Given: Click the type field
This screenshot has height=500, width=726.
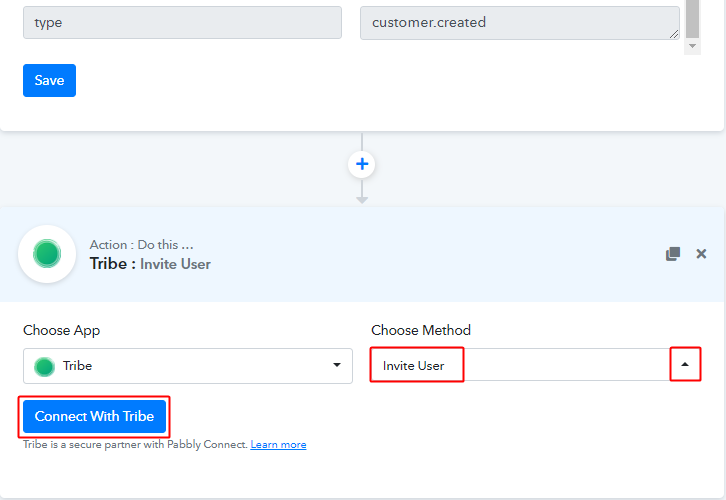Looking at the screenshot, I should (182, 23).
